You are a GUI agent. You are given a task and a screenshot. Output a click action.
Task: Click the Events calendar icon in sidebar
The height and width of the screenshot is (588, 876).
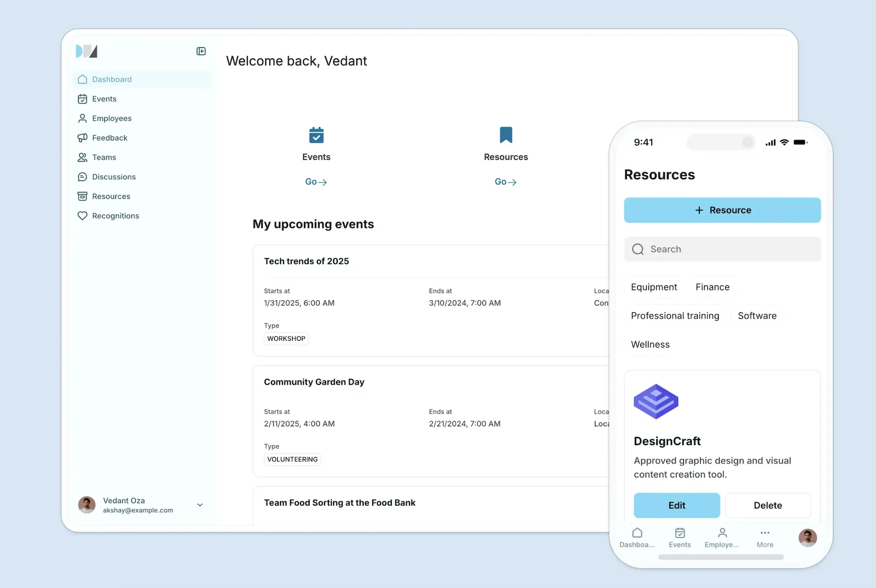83,99
